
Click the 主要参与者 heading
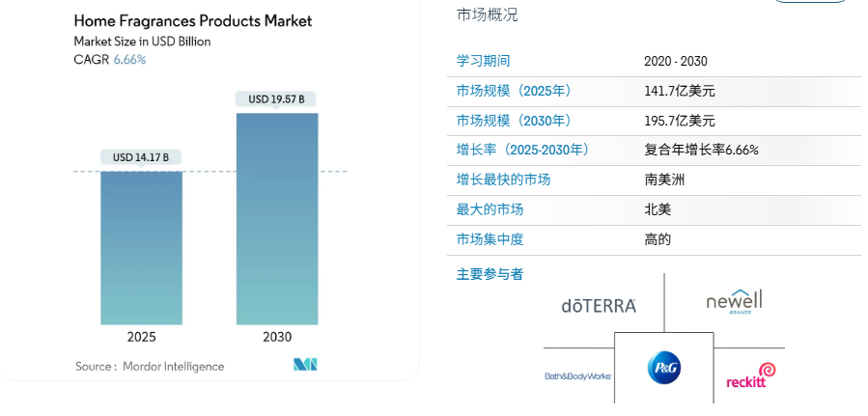coord(490,274)
